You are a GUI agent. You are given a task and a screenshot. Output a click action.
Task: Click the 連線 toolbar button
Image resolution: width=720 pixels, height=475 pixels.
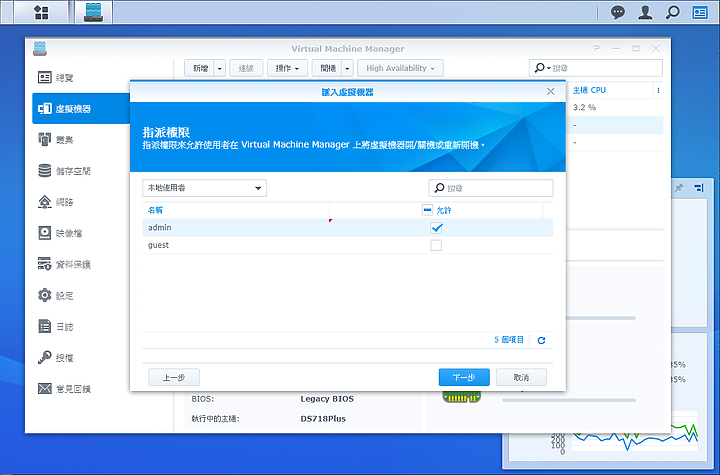click(246, 68)
